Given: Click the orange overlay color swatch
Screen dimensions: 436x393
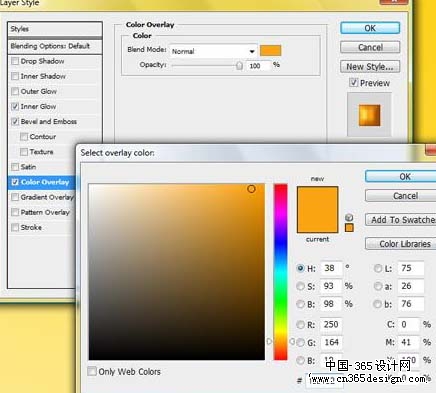Looking at the screenshot, I should click(x=270, y=51).
